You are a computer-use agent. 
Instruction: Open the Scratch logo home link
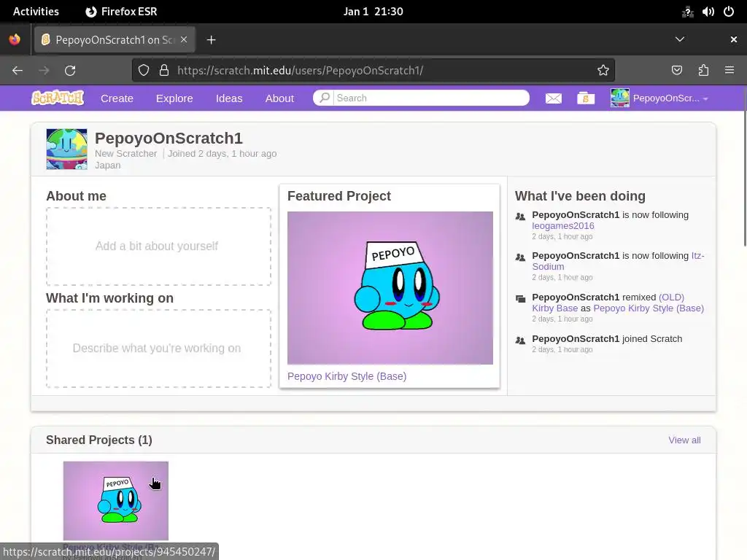tap(58, 98)
